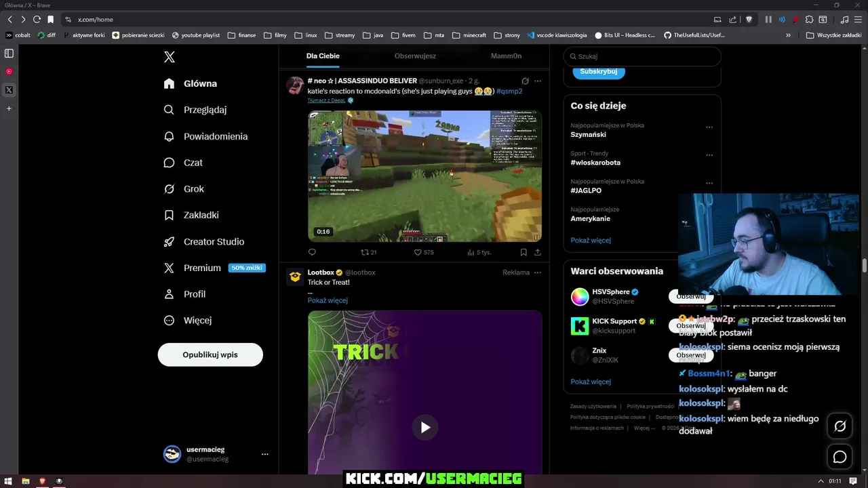Viewport: 868px width, 488px height.
Task: Open trend options for #wloskarobota
Action: 709,155
